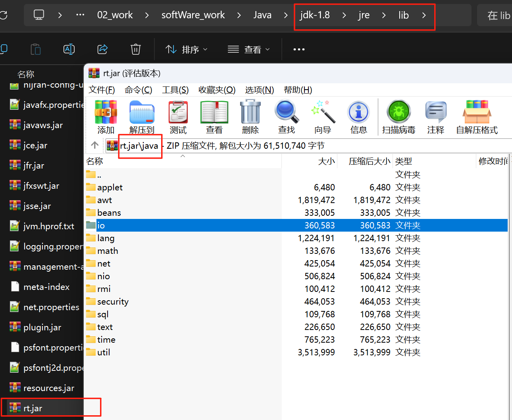Viewport: 512px width, 420px height.
Task: Select resources.jar in Explorer list
Action: [48, 388]
